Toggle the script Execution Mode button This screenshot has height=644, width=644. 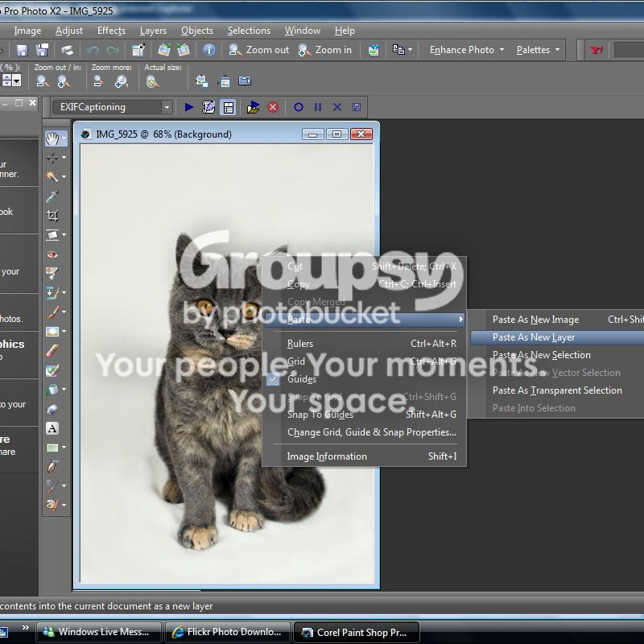tap(229, 108)
